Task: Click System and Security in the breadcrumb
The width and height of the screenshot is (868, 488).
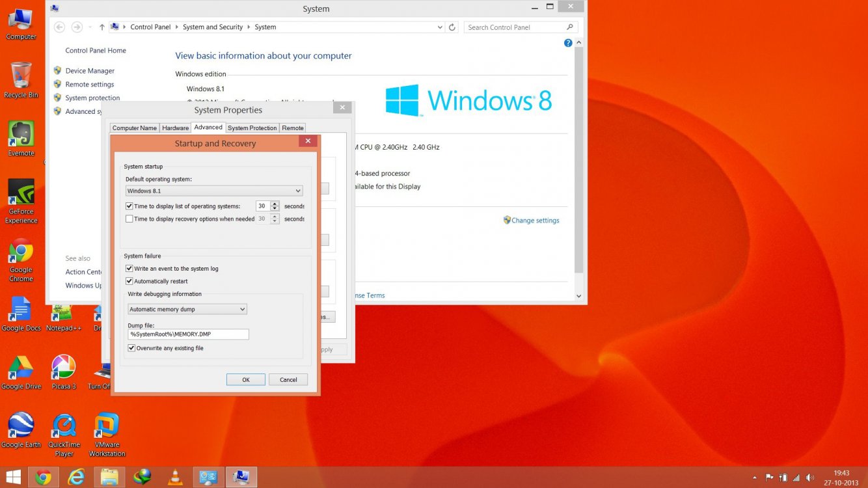Action: pos(213,27)
